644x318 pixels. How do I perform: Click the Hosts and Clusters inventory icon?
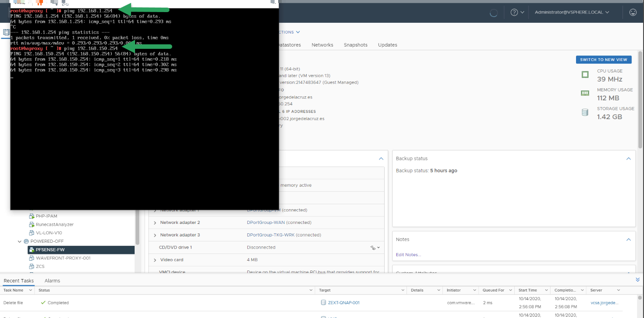click(x=6, y=32)
